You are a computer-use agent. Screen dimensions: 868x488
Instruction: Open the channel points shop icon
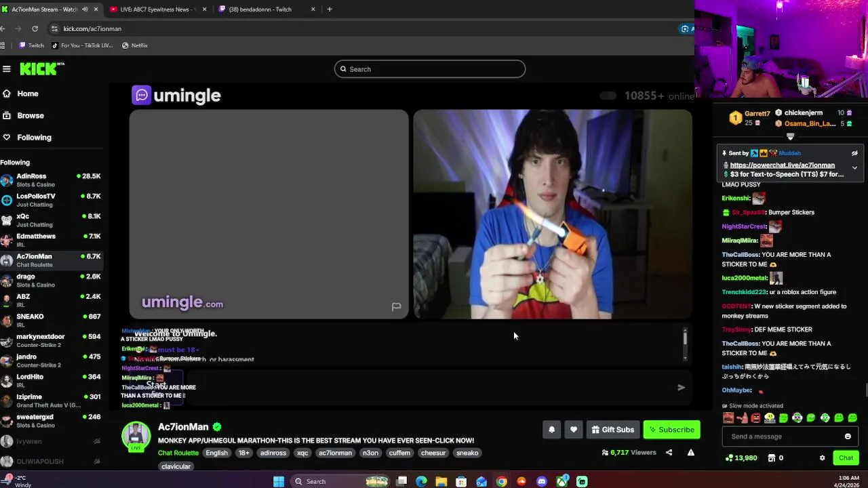pyautogui.click(x=771, y=457)
